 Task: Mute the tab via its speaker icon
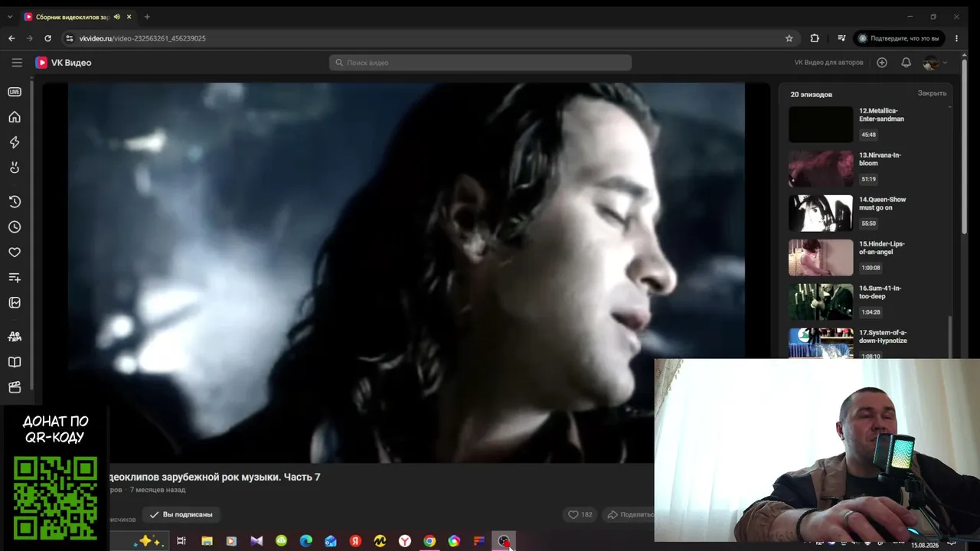(x=117, y=17)
